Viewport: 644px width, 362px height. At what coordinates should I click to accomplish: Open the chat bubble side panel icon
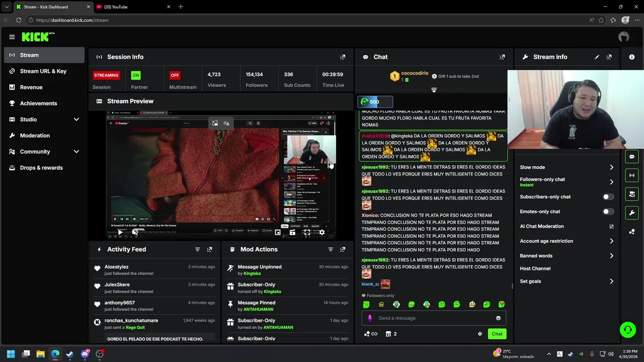click(x=632, y=157)
